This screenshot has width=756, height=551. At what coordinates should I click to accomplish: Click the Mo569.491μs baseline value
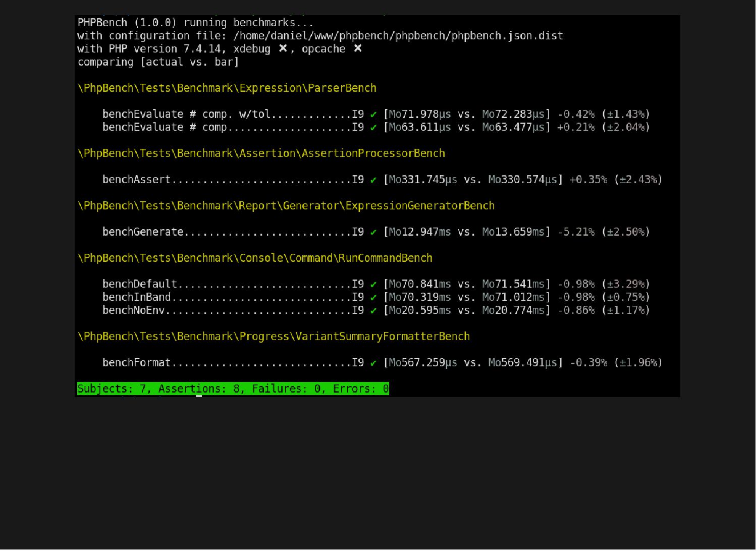pyautogui.click(x=522, y=363)
